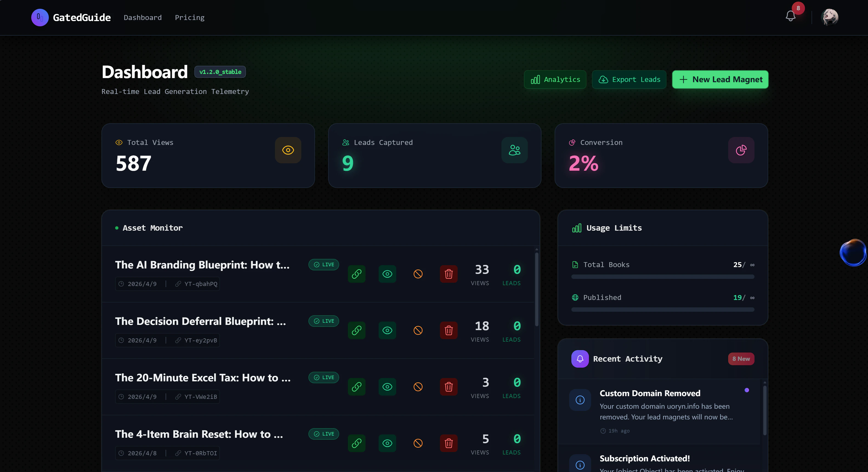The image size is (868, 472).
Task: Click Export Leads button
Action: click(x=629, y=79)
